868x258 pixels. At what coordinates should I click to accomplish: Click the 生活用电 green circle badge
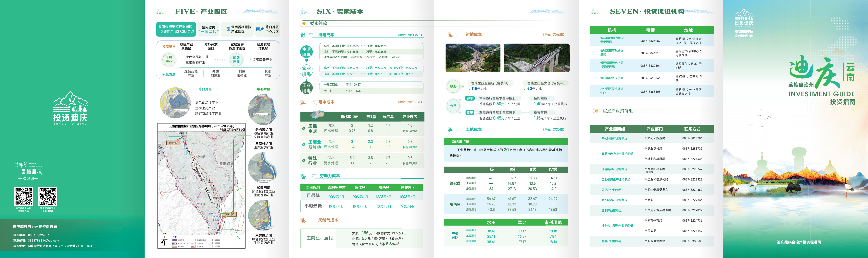[306, 52]
